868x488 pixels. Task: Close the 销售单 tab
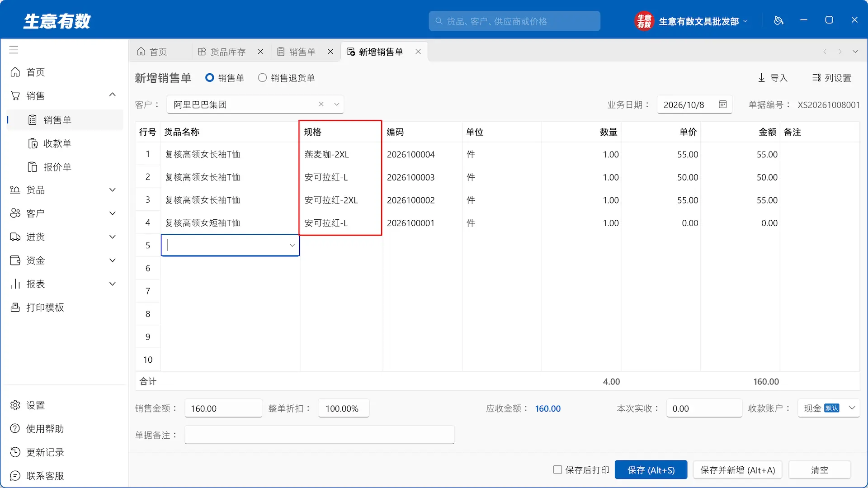tap(330, 52)
